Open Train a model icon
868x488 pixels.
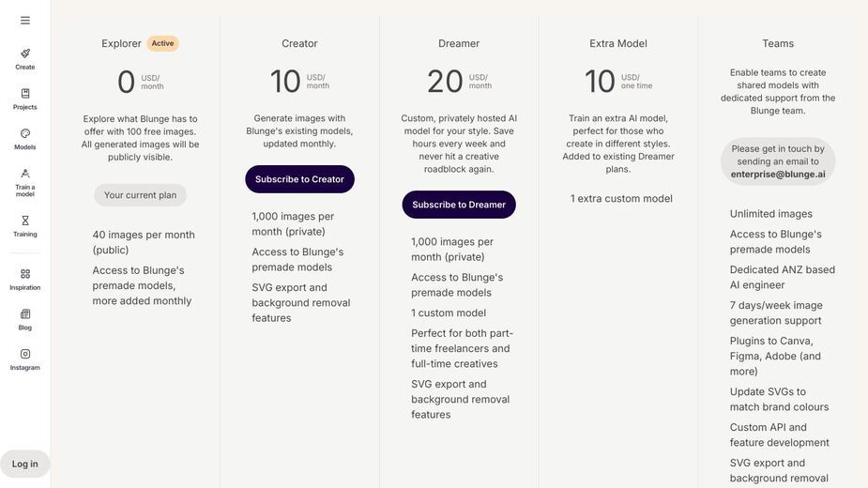(x=25, y=174)
